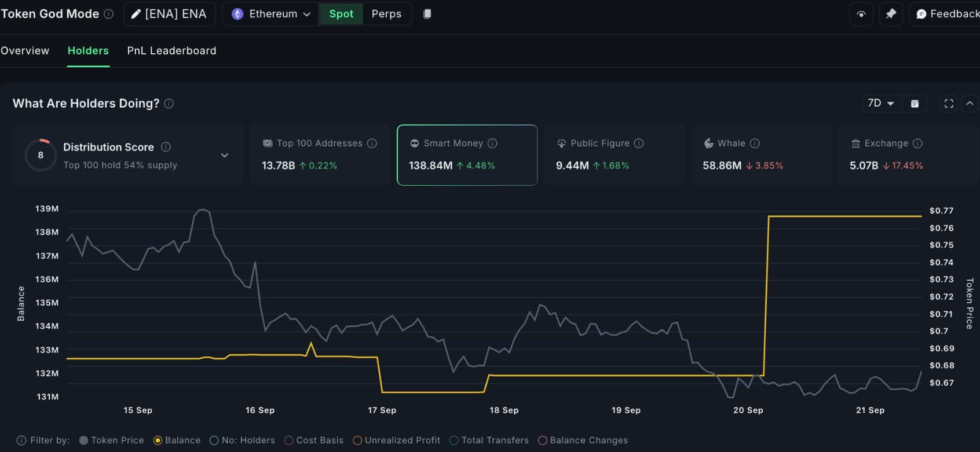Click the '21 Sep' date label
Image resolution: width=980 pixels, height=452 pixels.
click(870, 410)
